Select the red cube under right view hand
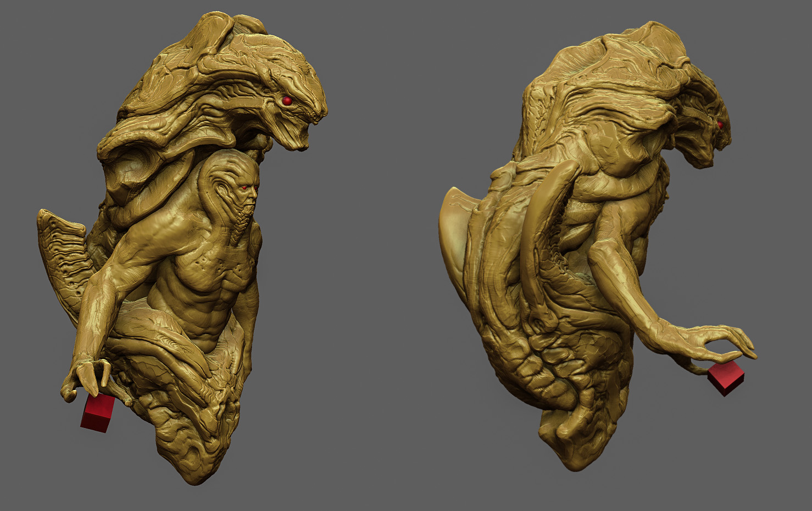 (x=725, y=379)
